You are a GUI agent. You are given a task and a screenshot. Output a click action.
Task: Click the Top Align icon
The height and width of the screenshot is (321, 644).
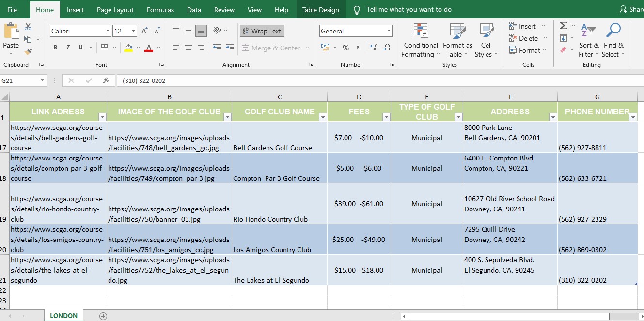click(176, 31)
